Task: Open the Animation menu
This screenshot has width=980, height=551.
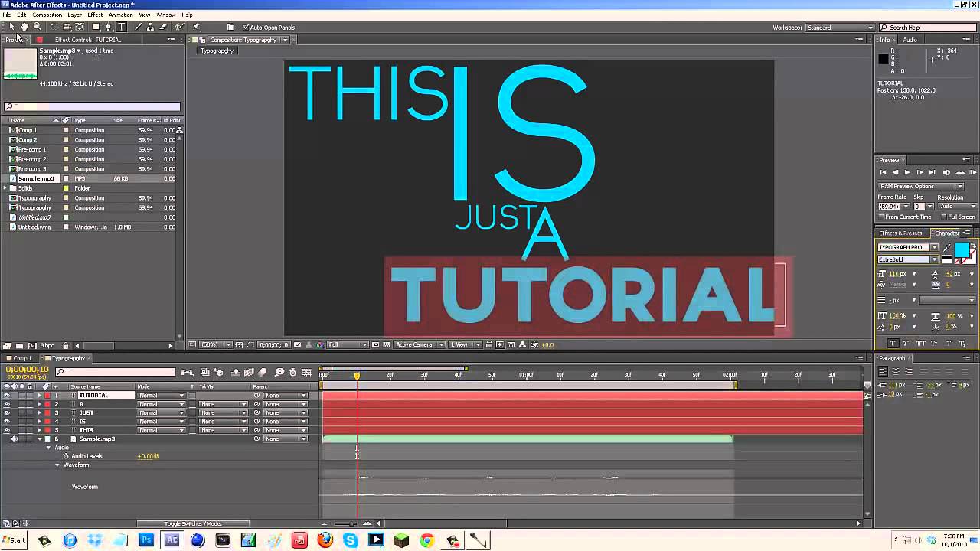Action: click(x=120, y=15)
